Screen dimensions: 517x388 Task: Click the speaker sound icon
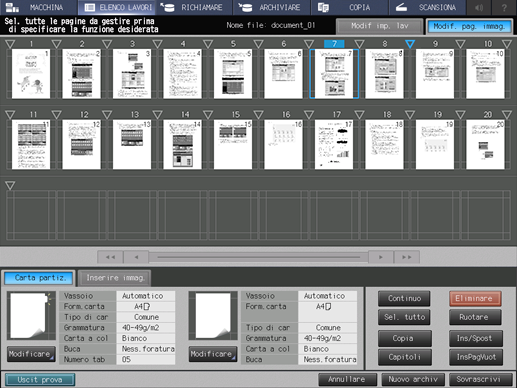pyautogui.click(x=479, y=7)
